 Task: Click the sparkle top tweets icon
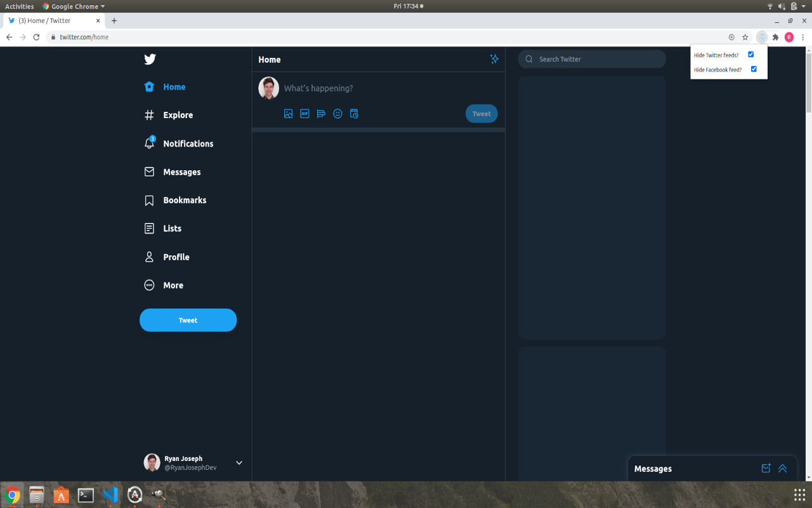[494, 59]
